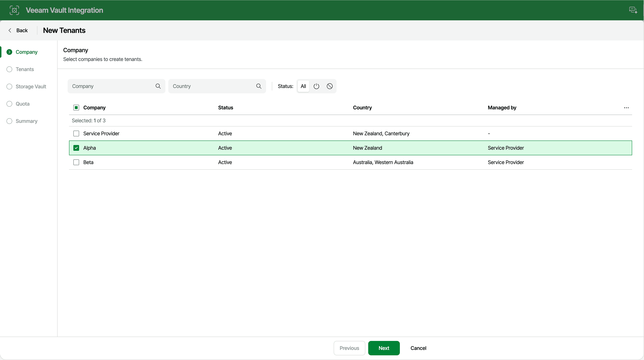The image size is (644, 360).
Task: Filter status by active power icon
Action: point(316,86)
